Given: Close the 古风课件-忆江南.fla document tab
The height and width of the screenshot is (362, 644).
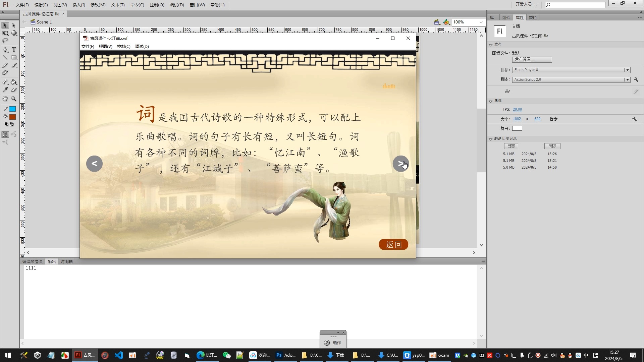Looking at the screenshot, I should pos(63,14).
